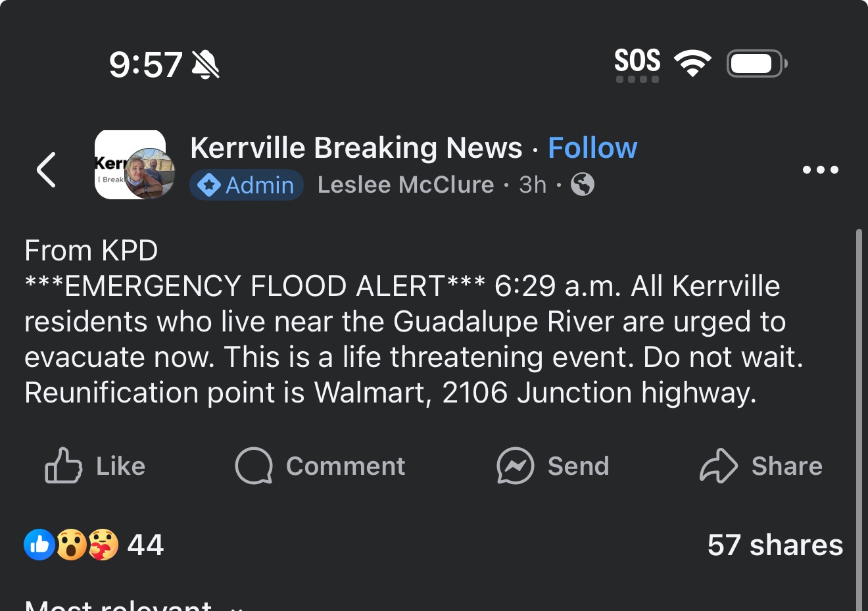Tap the wow reaction emoji

click(72, 545)
